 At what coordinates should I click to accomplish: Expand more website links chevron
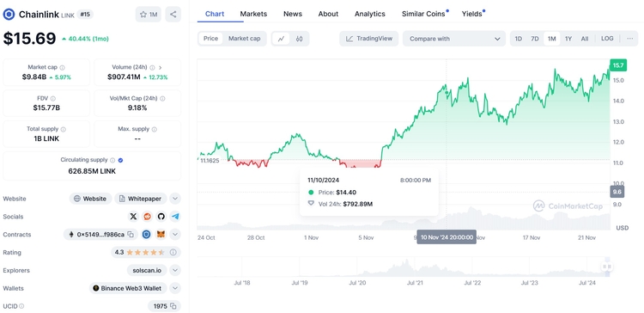pyautogui.click(x=175, y=199)
